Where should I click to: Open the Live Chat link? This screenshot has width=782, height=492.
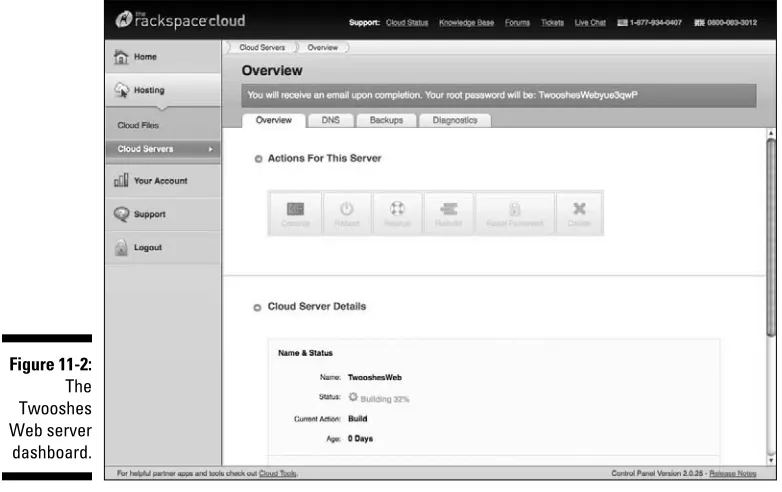coord(590,22)
